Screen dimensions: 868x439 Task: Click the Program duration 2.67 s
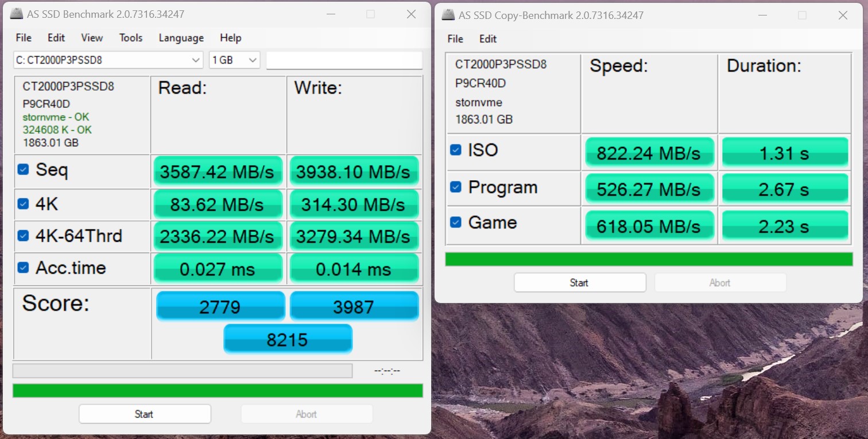[784, 189]
